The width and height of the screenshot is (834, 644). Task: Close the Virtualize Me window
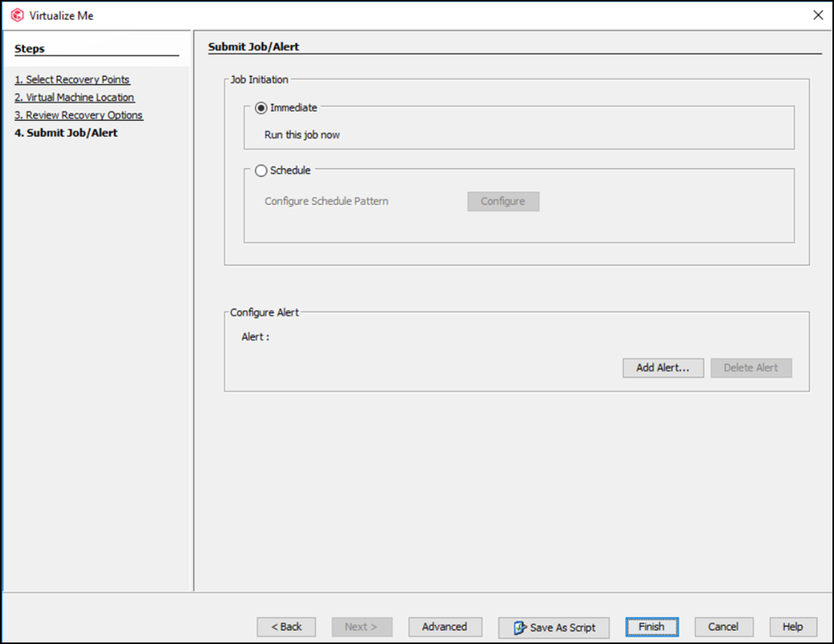click(817, 14)
